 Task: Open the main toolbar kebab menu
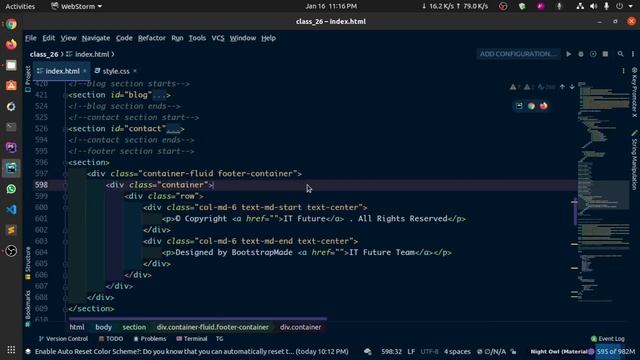(x=633, y=54)
